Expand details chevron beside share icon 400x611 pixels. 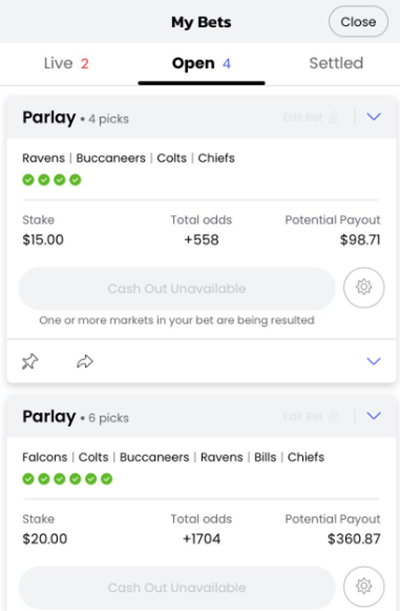374,361
